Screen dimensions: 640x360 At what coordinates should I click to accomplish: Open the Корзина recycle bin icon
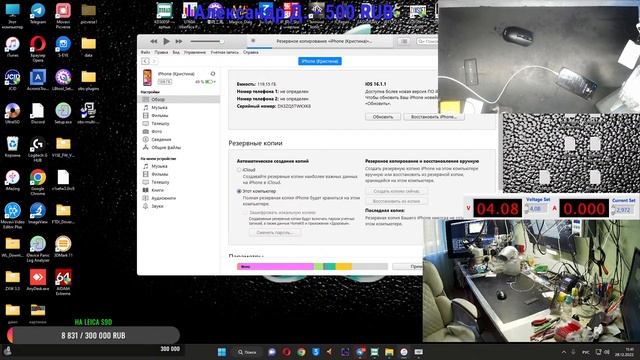pos(12,147)
